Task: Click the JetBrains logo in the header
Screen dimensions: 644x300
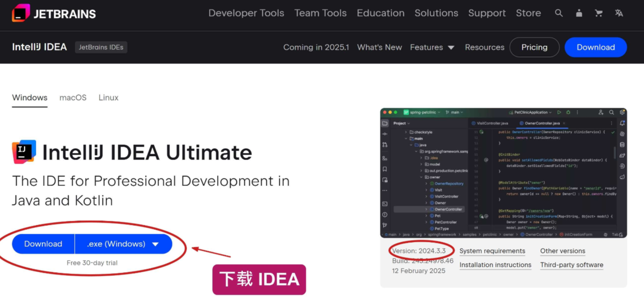Action: pos(54,13)
